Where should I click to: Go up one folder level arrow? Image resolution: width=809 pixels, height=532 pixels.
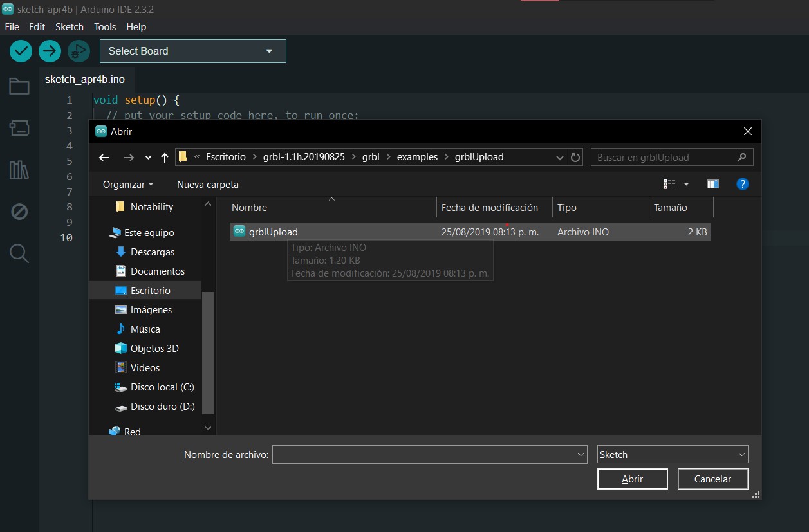[x=164, y=158]
